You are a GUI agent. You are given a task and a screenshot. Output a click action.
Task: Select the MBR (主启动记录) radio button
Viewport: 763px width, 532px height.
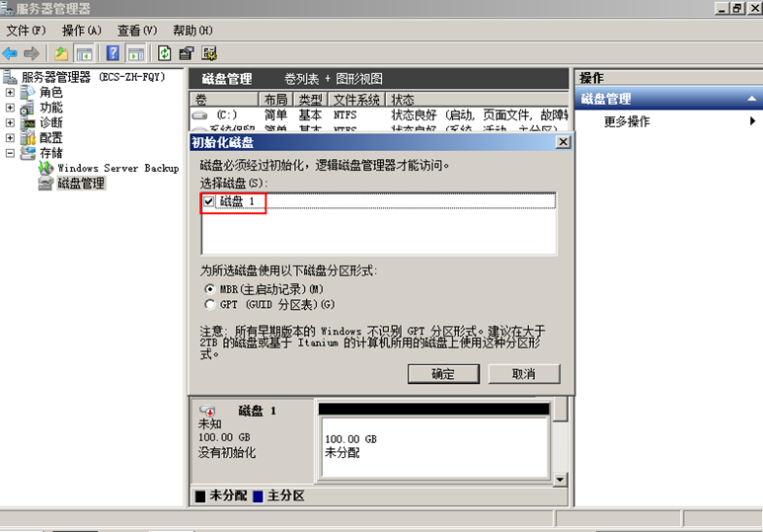click(x=209, y=289)
